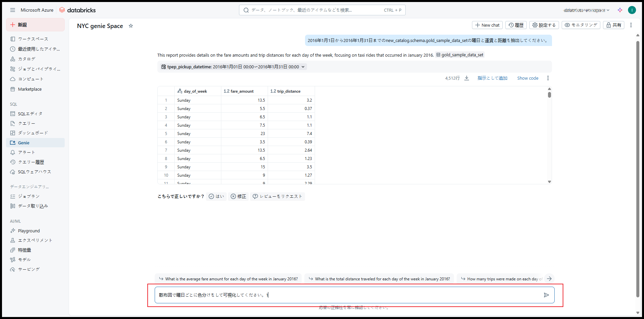The image size is (644, 319).
Task: Open the Catalog page
Action: pos(35,59)
